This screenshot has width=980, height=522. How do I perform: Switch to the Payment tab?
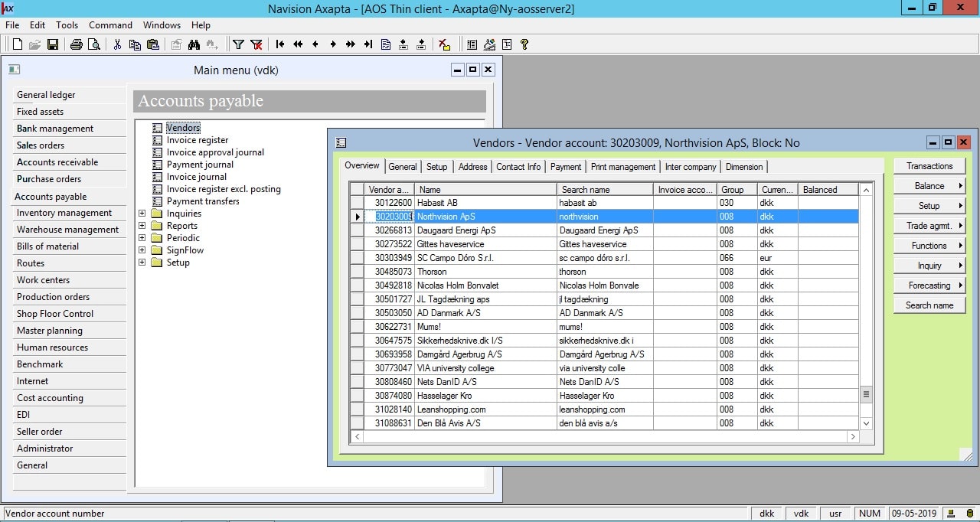[566, 167]
